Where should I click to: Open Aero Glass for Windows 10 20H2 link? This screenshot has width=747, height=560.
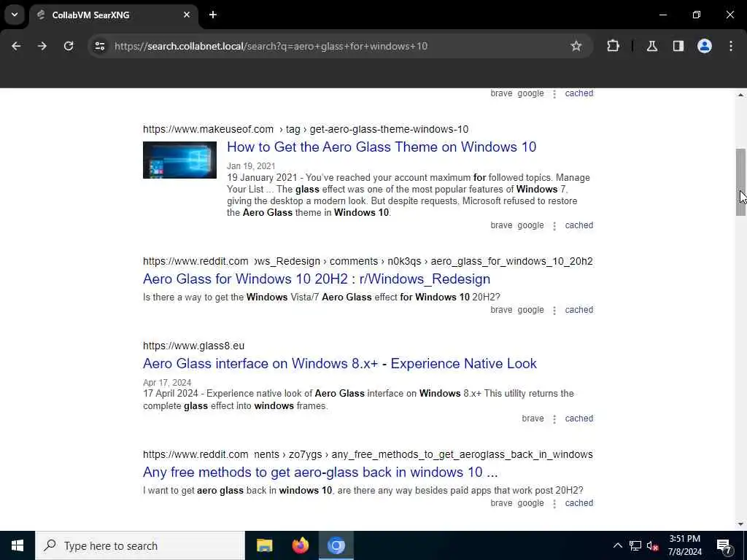317,279
